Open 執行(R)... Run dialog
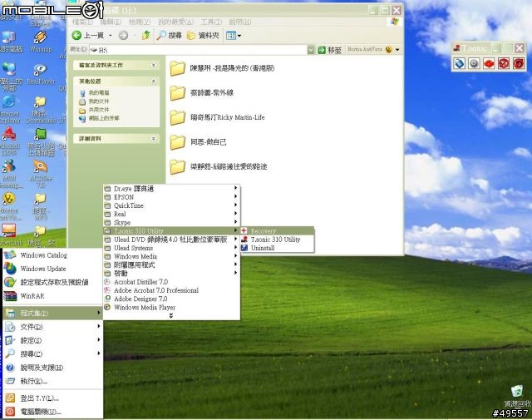Viewport: 532px width, 420px height. (52, 381)
